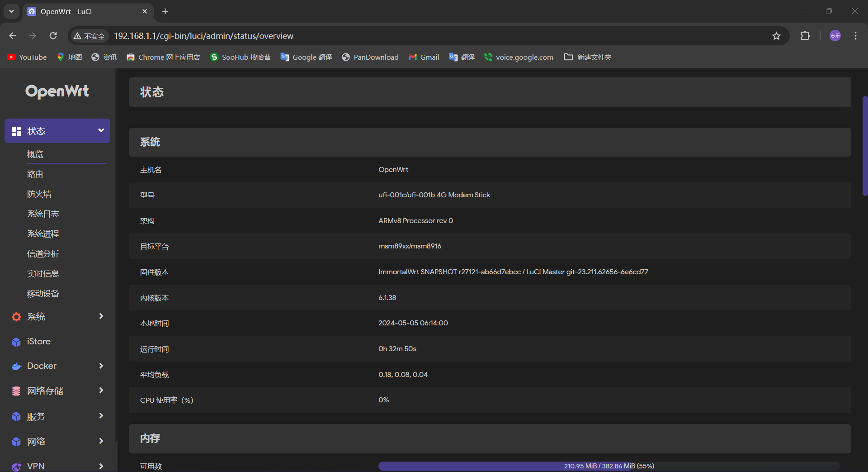Screen dimensions: 868x472
Task: Click the browser reload icon
Action: point(53,36)
